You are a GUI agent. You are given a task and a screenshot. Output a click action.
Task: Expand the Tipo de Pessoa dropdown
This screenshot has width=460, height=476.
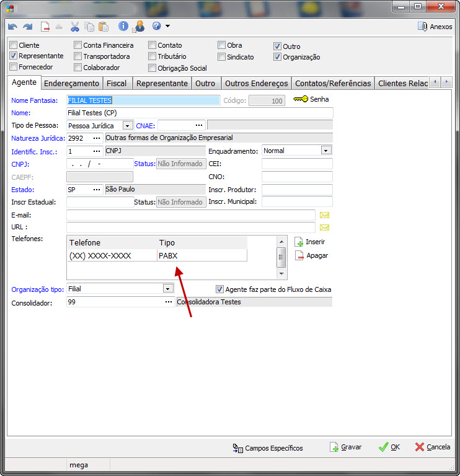pyautogui.click(x=128, y=125)
